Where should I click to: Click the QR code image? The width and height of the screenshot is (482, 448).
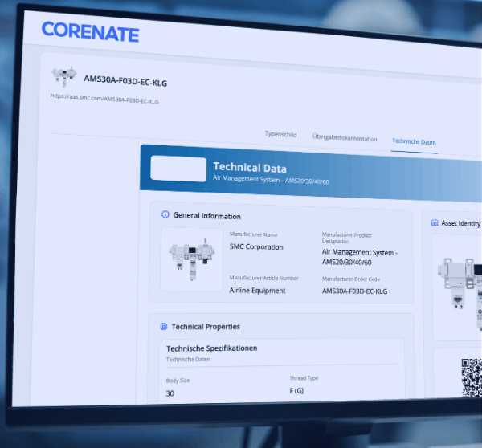pyautogui.click(x=472, y=378)
